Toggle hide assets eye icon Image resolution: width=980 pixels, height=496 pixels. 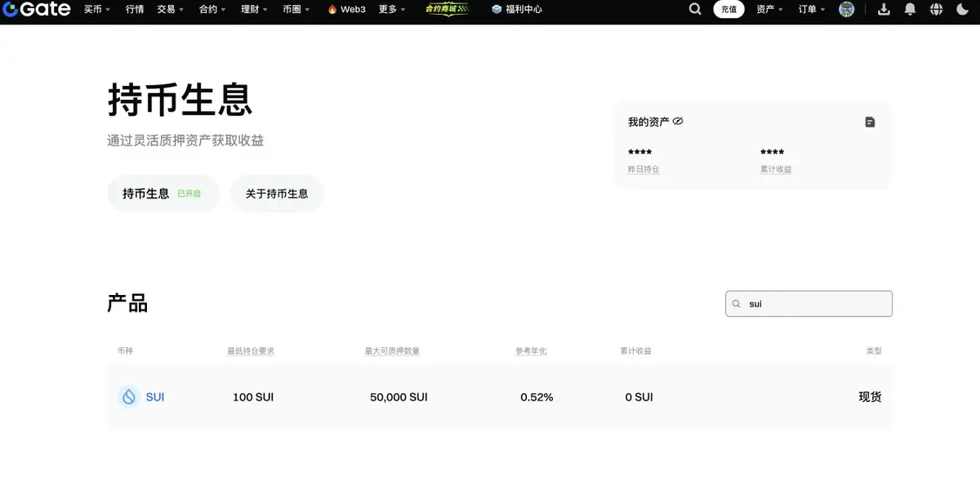tap(678, 122)
